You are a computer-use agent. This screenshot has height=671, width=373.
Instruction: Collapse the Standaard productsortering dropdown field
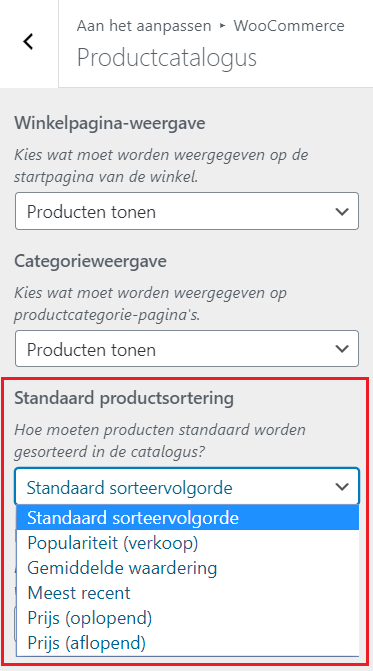click(187, 487)
